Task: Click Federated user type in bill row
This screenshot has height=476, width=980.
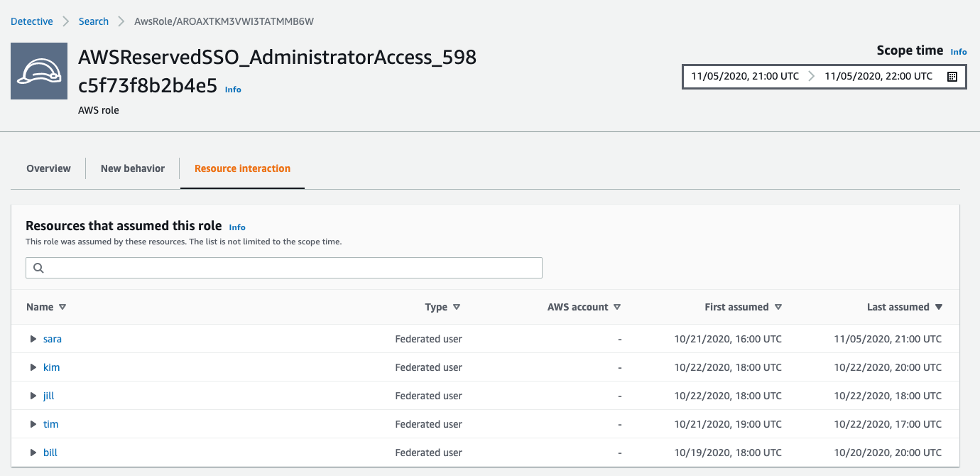Action: coord(429,453)
